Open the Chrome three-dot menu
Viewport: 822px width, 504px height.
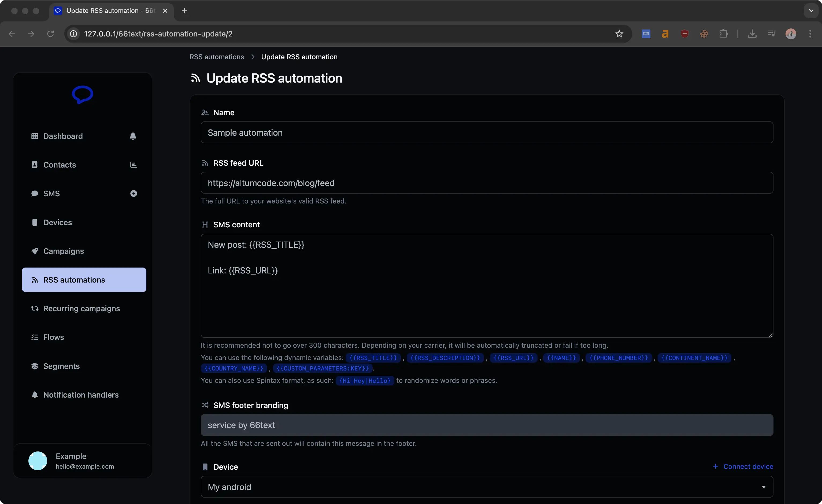point(810,34)
